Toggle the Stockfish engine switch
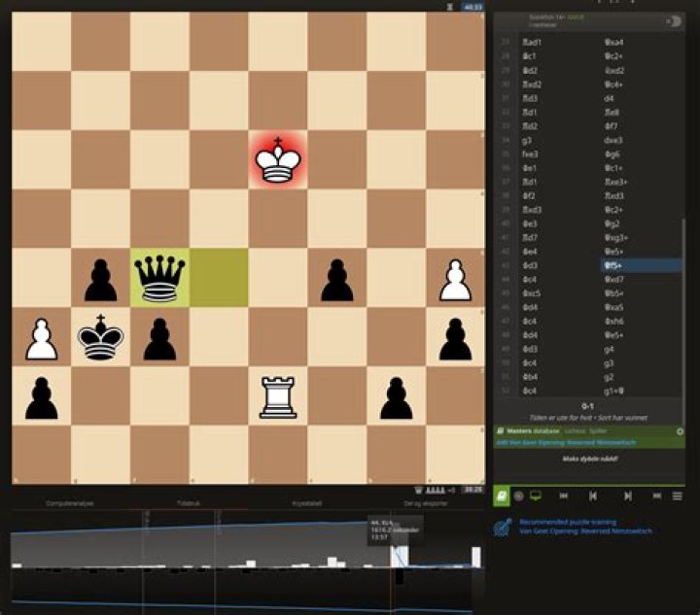Viewport: 700px width, 615px height. pos(674,21)
